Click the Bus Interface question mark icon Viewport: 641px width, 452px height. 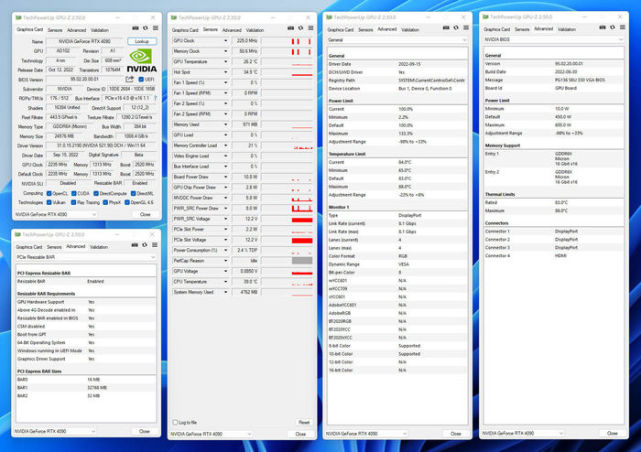(x=155, y=98)
